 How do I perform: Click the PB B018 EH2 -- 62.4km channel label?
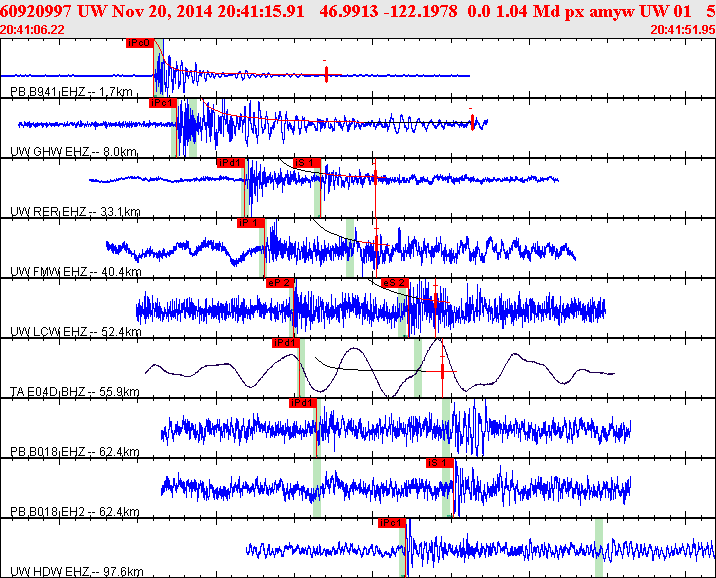tap(74, 512)
